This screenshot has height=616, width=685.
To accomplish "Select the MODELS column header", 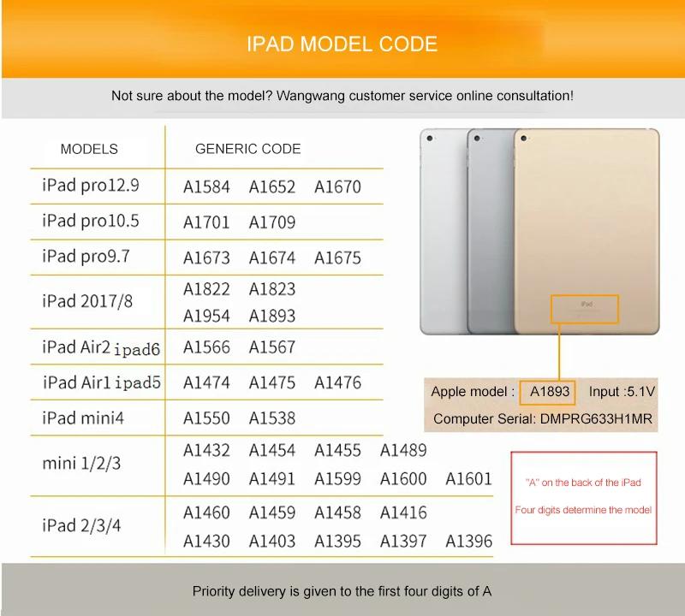I will coord(89,149).
